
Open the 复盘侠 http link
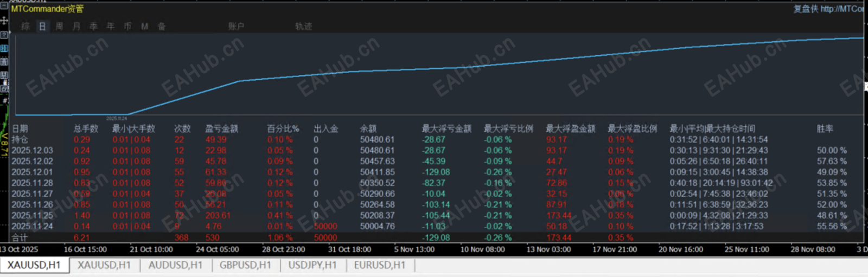tap(829, 9)
